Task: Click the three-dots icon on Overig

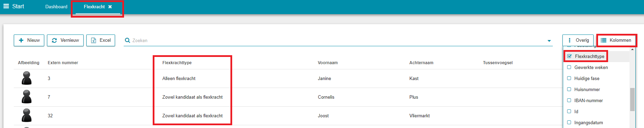Action: click(569, 40)
